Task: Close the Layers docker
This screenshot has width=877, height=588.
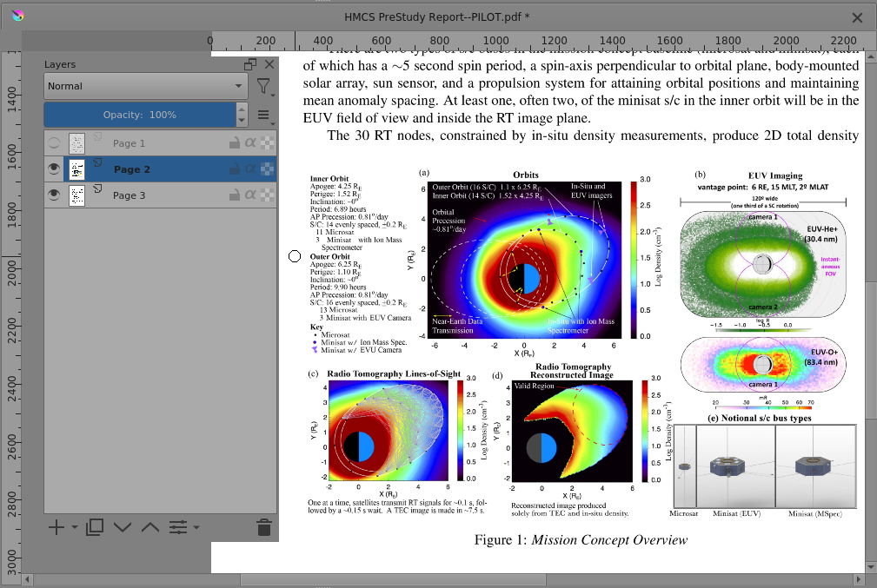Action: point(269,64)
